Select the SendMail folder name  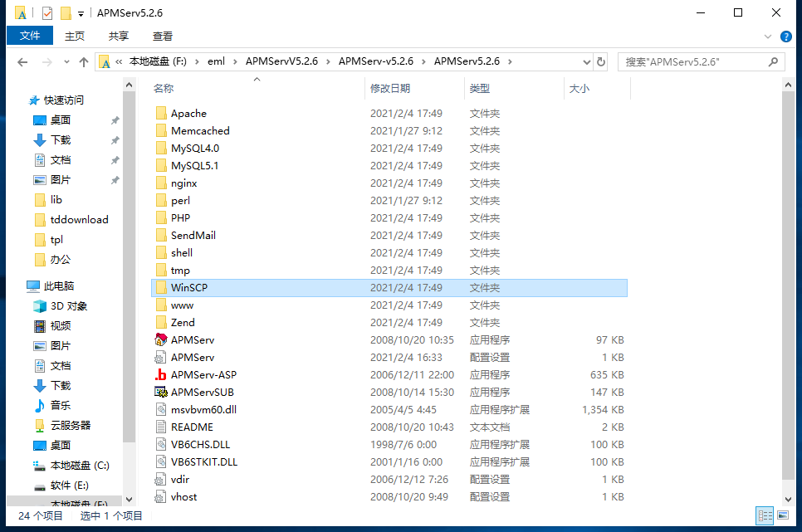(x=193, y=236)
